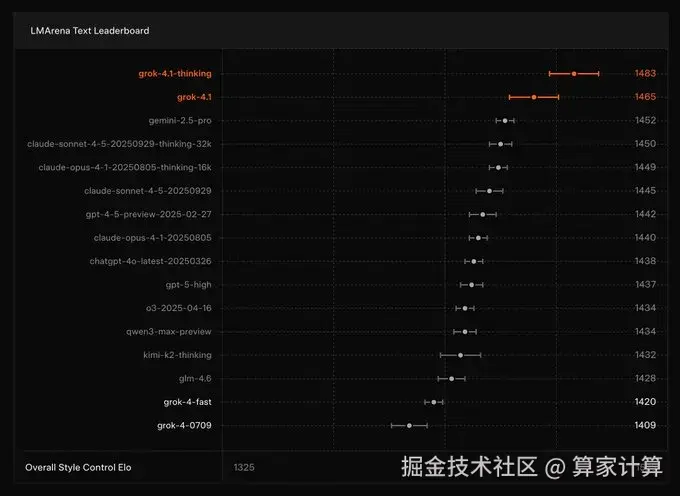
Task: Click the claude-opus-4-1-20250805 label
Action: (153, 238)
